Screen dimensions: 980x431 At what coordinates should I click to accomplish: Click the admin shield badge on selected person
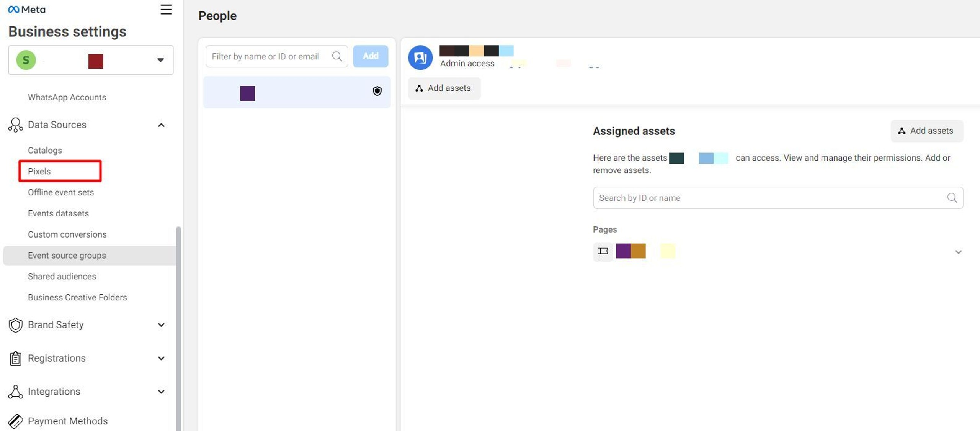click(377, 91)
